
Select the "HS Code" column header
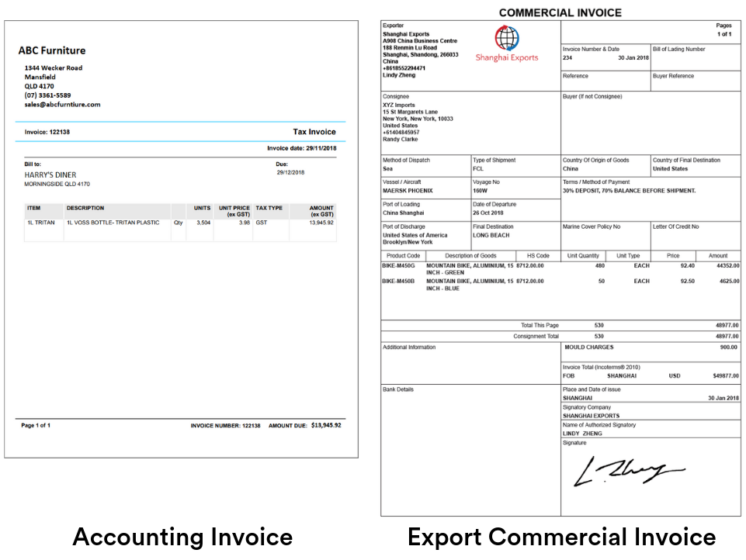pyautogui.click(x=538, y=256)
